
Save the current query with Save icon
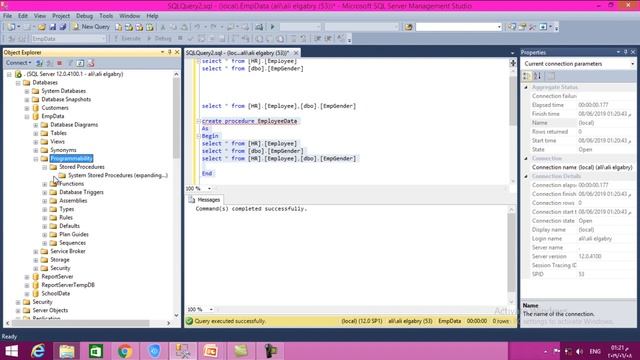pyautogui.click(x=53, y=27)
